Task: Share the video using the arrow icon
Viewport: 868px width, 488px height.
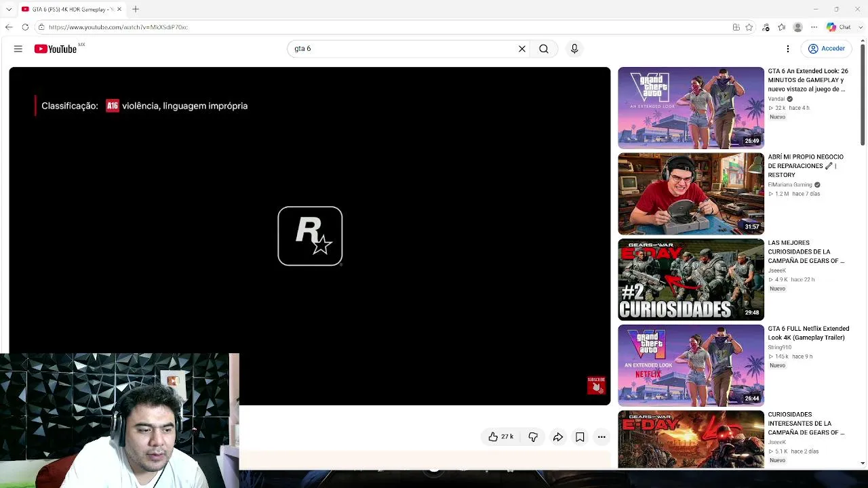Action: [557, 437]
